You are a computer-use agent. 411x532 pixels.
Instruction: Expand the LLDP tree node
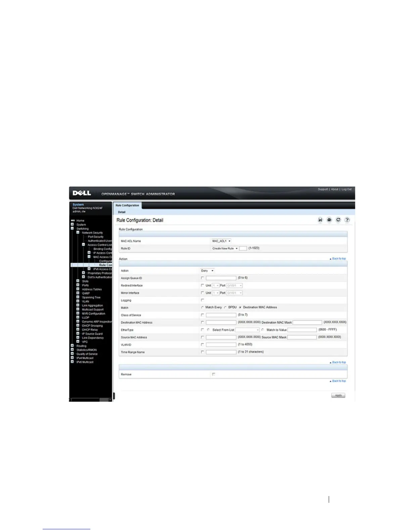pyautogui.click(x=78, y=317)
